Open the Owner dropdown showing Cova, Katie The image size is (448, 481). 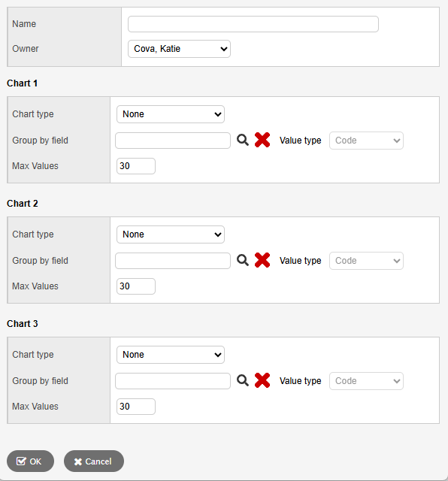coord(179,49)
